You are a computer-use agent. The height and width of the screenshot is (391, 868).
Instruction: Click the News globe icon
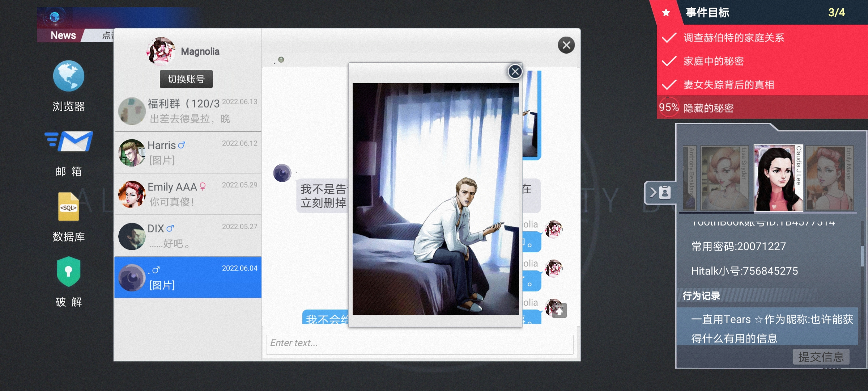(55, 17)
